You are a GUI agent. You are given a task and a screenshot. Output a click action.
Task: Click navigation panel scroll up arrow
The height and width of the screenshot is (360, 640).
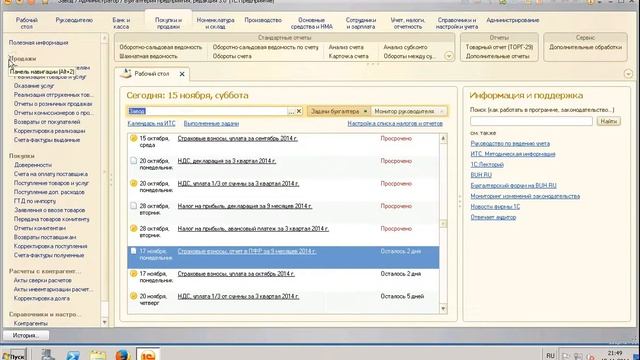pos(104,38)
